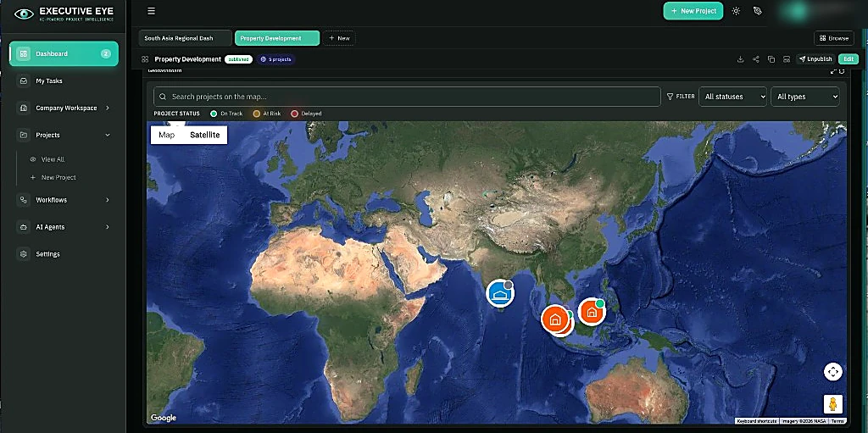This screenshot has height=433, width=868.
Task: Expand Workflows chevron
Action: (x=108, y=200)
